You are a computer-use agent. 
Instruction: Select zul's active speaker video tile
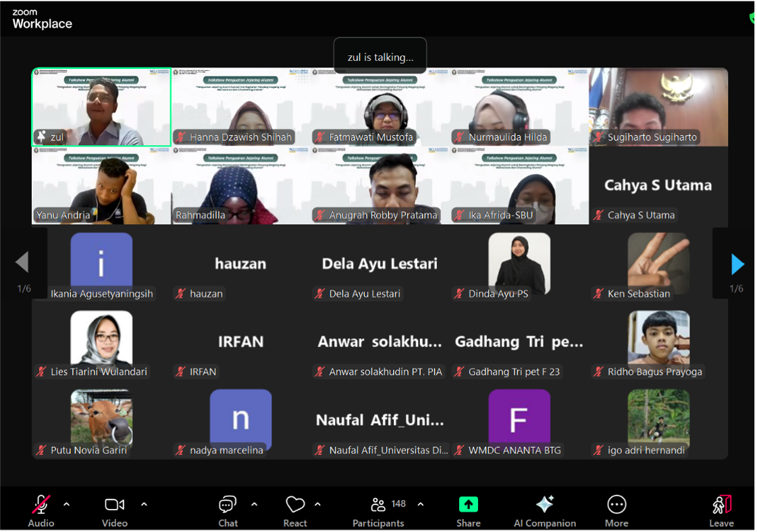pos(101,107)
